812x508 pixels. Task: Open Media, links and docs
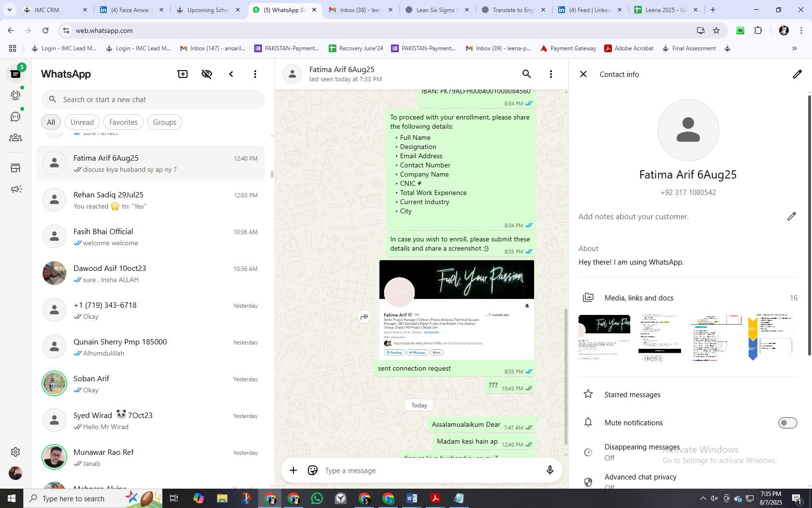click(x=688, y=298)
